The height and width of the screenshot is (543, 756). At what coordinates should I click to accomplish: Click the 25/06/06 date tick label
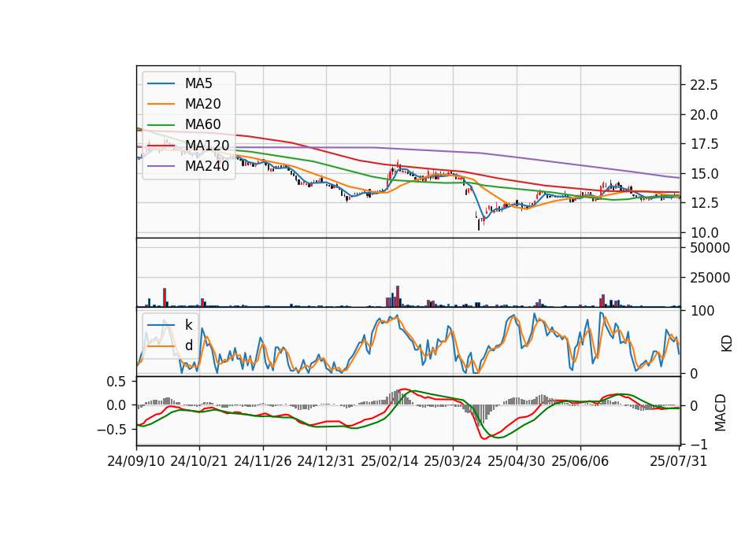point(580,461)
